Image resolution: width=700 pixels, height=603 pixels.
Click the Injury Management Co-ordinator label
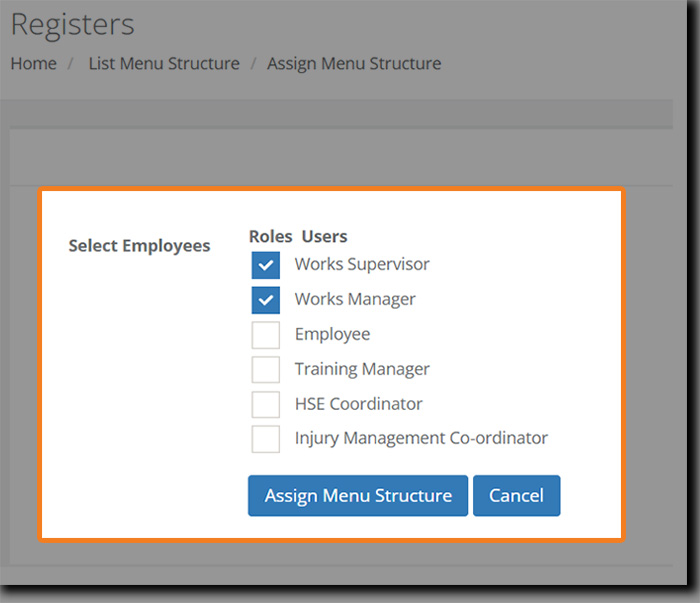coord(421,438)
